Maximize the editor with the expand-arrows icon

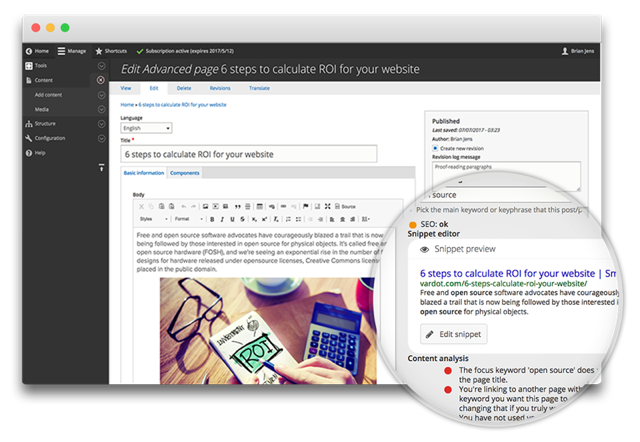(327, 207)
